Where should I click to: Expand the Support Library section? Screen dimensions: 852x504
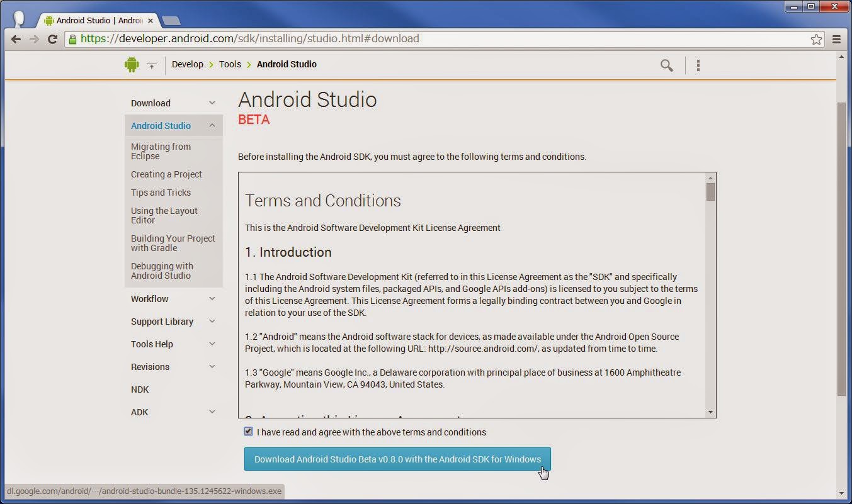click(212, 322)
